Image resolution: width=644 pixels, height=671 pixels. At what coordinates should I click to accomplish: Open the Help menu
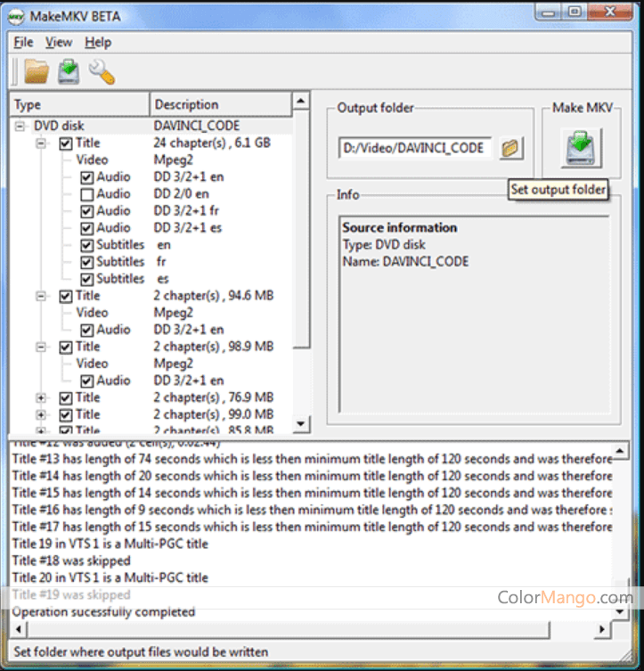tap(98, 42)
